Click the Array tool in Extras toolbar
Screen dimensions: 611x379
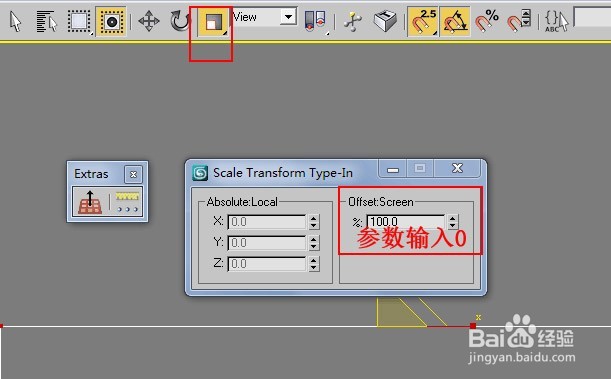pos(127,202)
